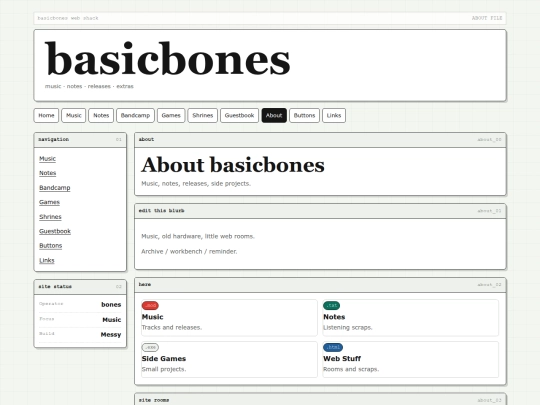
Task: Click the red .mod badge on Music card
Action: tap(150, 305)
